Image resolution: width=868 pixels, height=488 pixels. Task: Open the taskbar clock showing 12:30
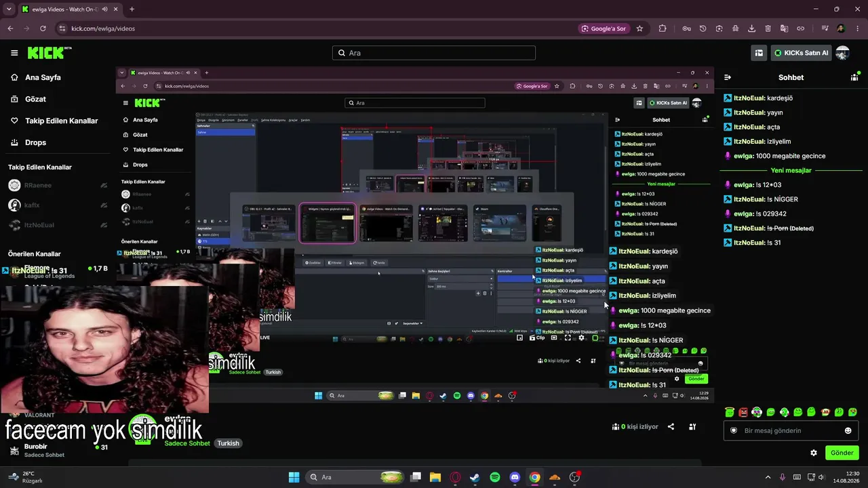[x=846, y=477]
